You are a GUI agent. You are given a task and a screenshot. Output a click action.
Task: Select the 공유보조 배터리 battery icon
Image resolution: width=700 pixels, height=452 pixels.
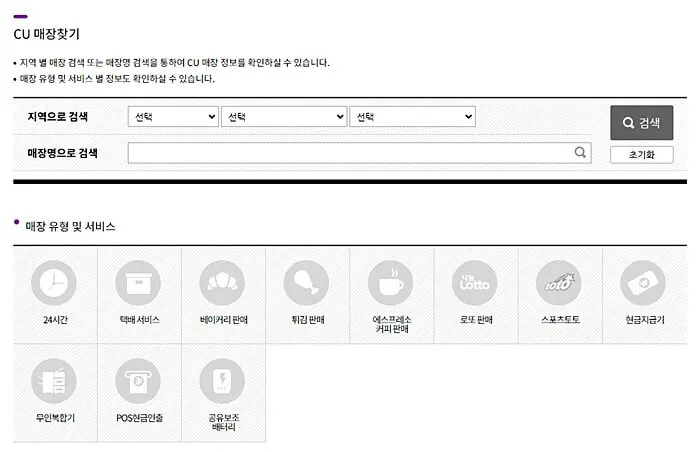pyautogui.click(x=222, y=381)
